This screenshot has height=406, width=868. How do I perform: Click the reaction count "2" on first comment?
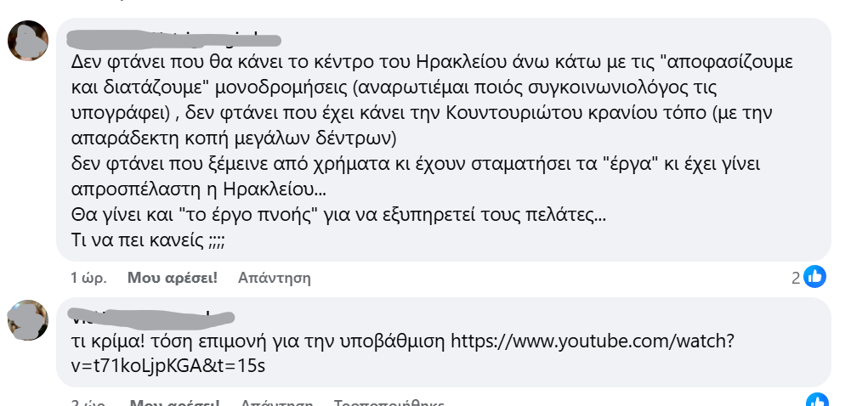coord(796,277)
